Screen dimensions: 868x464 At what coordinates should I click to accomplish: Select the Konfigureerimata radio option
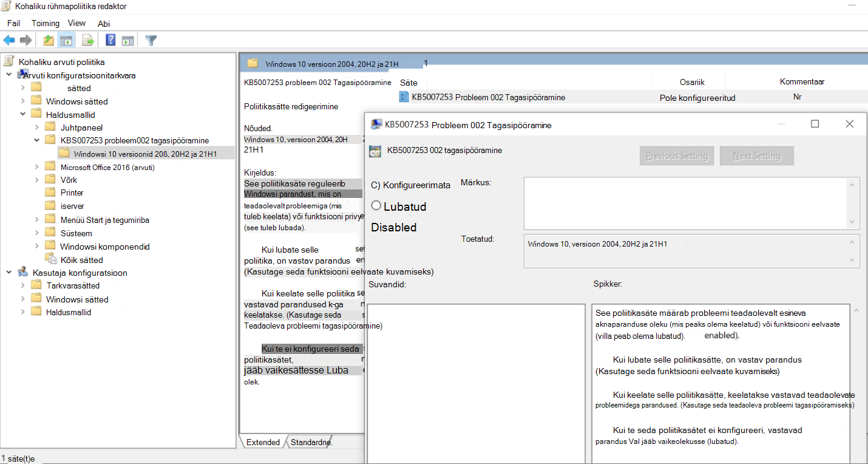click(410, 185)
